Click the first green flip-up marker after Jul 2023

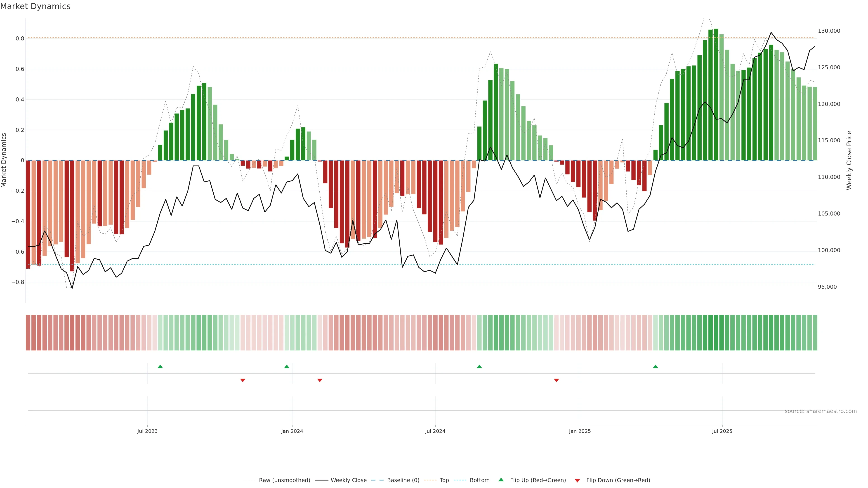click(x=160, y=366)
